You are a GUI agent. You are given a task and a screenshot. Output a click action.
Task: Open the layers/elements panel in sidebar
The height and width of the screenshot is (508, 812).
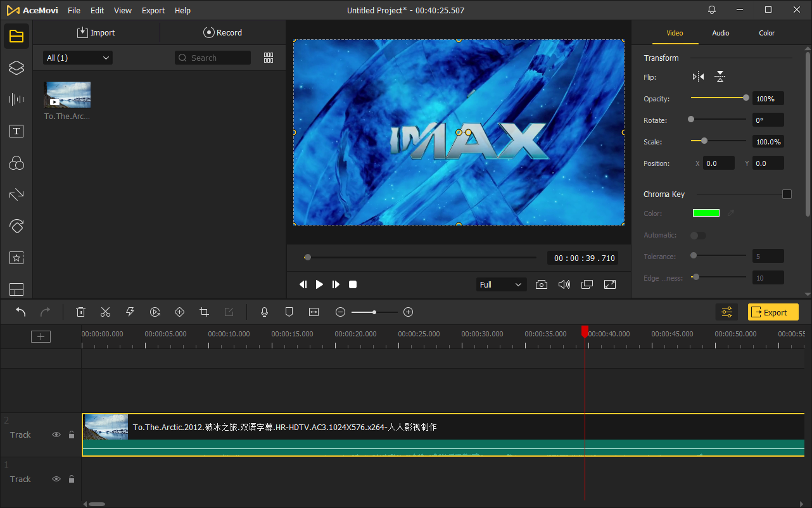click(x=16, y=68)
